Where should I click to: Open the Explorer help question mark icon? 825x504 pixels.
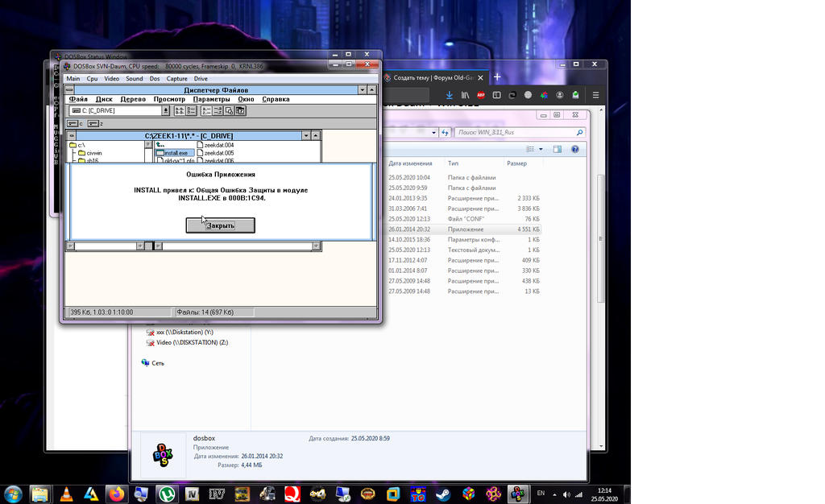tap(575, 149)
